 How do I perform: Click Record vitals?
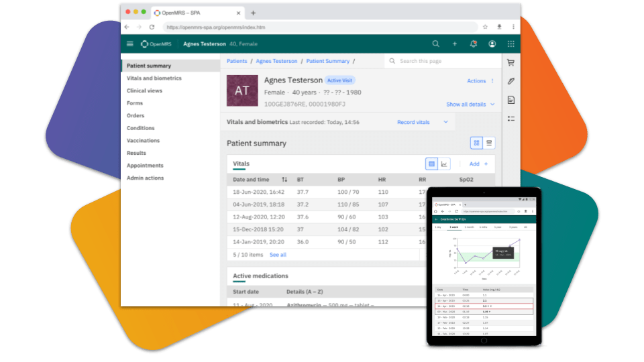click(413, 122)
